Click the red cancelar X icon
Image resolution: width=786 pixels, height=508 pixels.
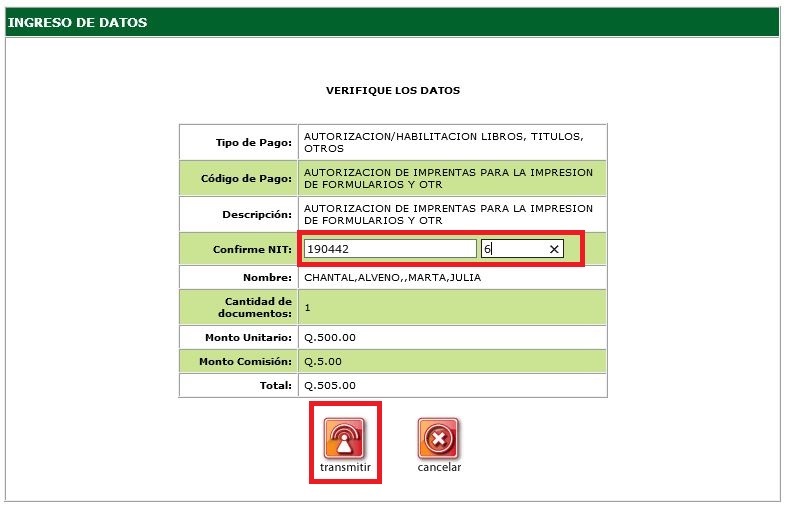(438, 438)
